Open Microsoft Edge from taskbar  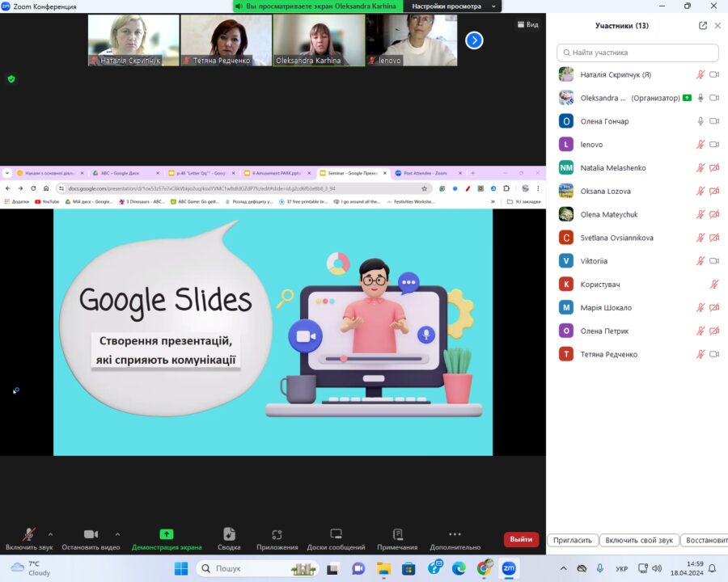(459, 568)
